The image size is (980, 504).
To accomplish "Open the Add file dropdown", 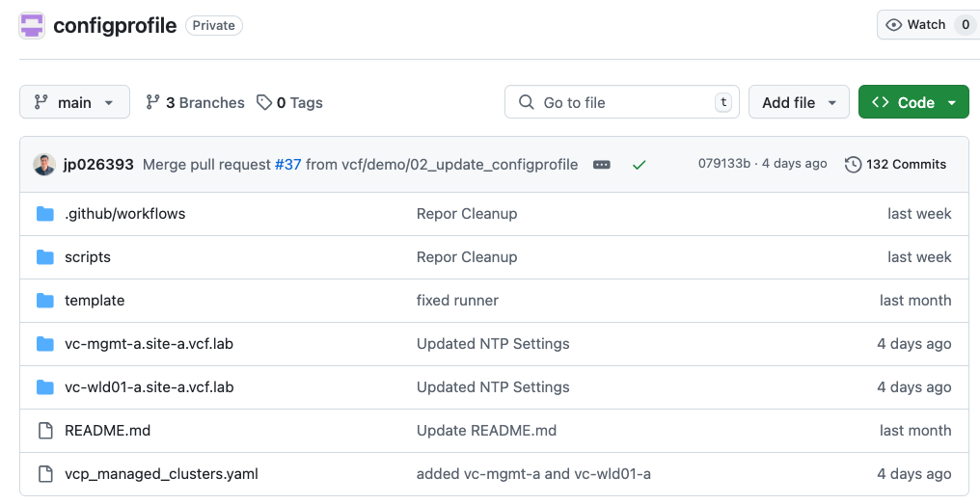I will pos(799,102).
